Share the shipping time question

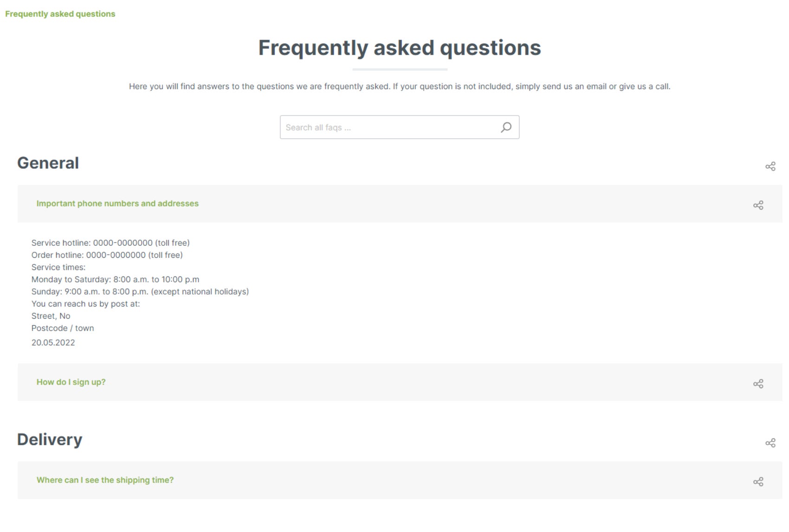point(758,482)
